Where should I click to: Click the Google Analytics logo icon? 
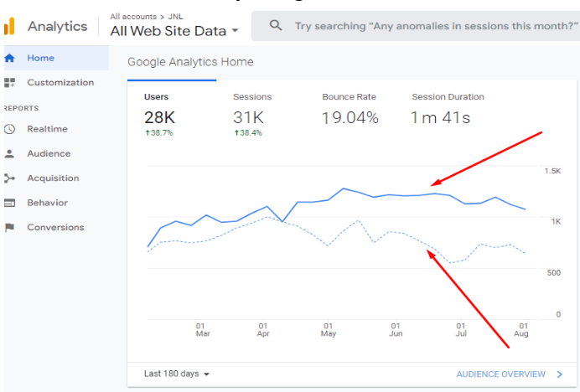click(x=9, y=26)
